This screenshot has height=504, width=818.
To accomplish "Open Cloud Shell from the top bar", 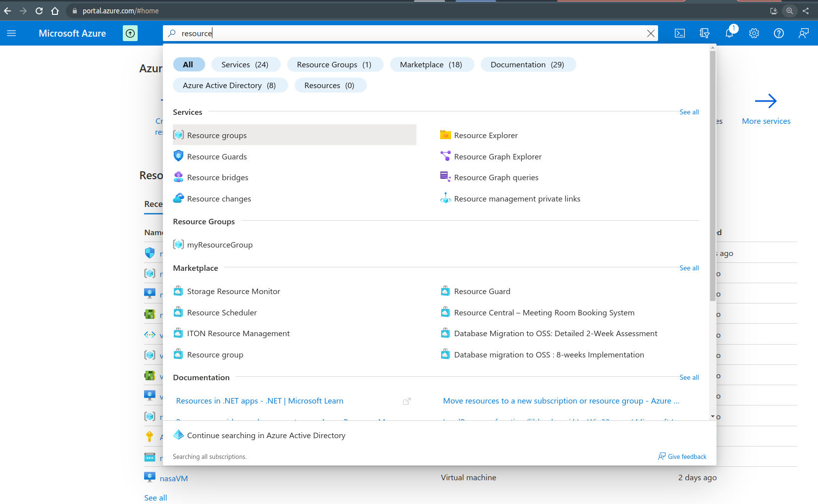I will point(680,33).
